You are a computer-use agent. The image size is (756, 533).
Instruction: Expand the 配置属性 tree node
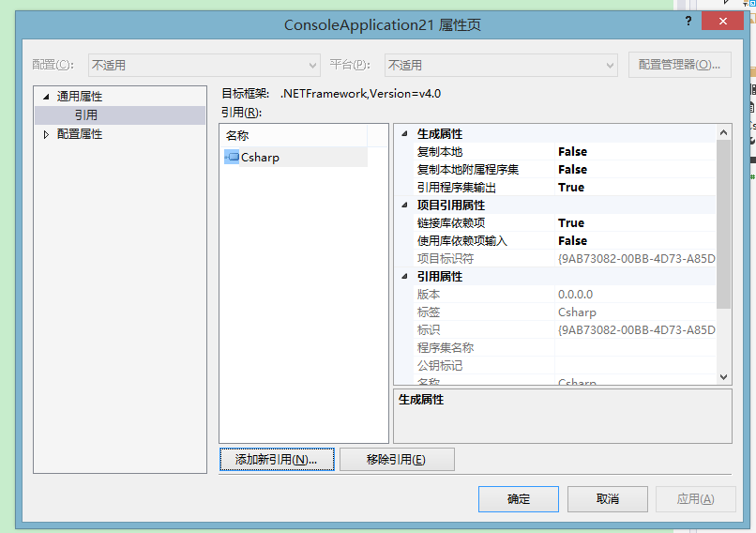46,134
